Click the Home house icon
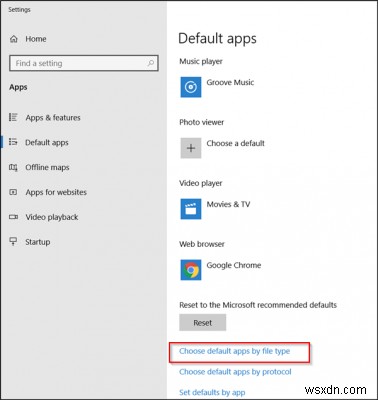The width and height of the screenshot is (378, 400). click(14, 39)
